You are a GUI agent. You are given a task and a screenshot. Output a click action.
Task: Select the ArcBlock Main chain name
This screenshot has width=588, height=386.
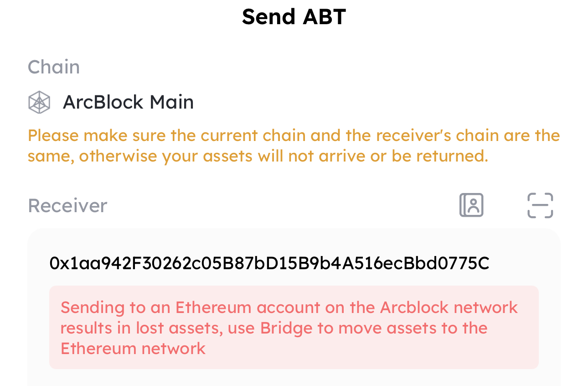point(128,102)
